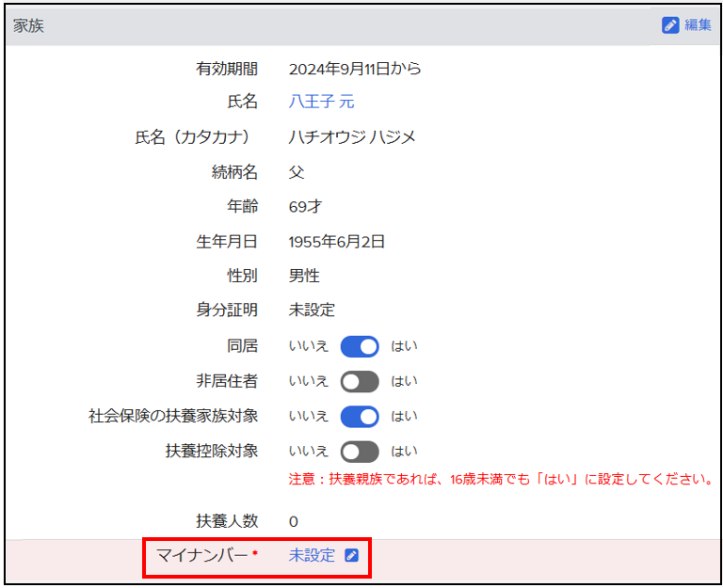Click the edit pencil icon in 家族 header
The width and height of the screenshot is (723, 588).
670,25
